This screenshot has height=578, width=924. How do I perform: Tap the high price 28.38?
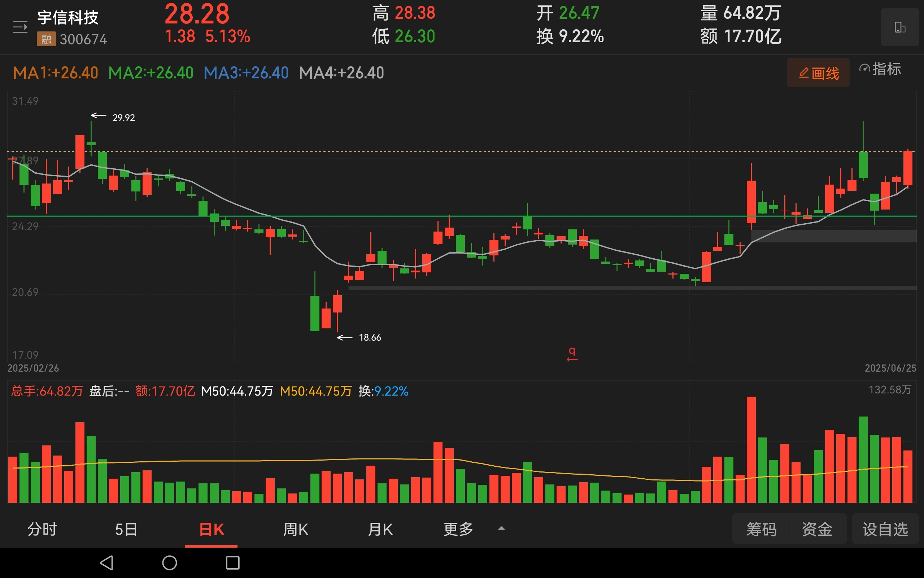415,13
